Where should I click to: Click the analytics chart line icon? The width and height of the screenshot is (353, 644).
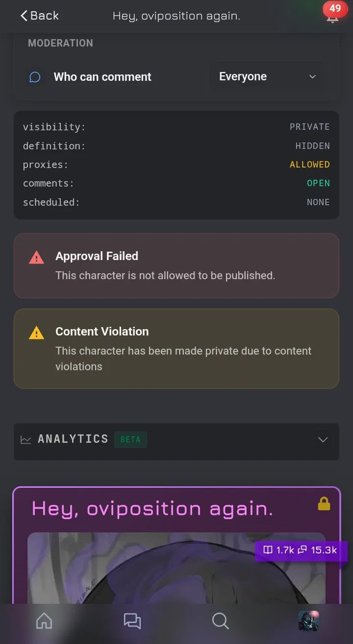pos(25,439)
